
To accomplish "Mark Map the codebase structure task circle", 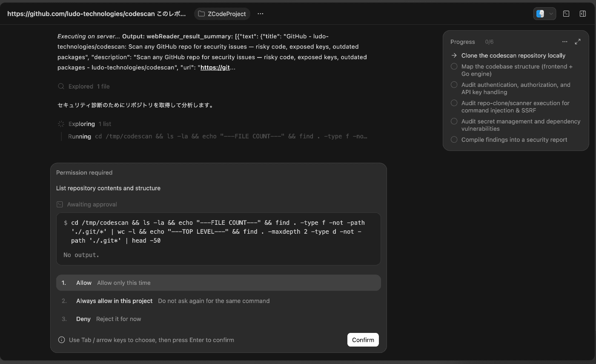I will tap(454, 66).
